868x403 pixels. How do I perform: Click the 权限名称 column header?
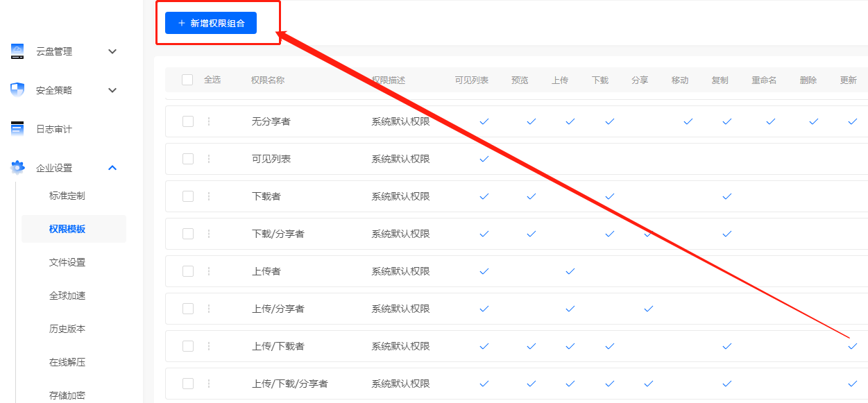[x=268, y=80]
